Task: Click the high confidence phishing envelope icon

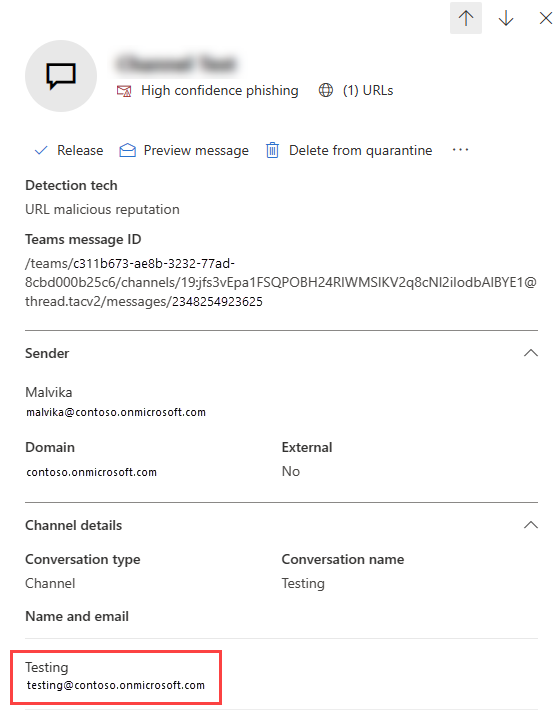Action: point(124,90)
